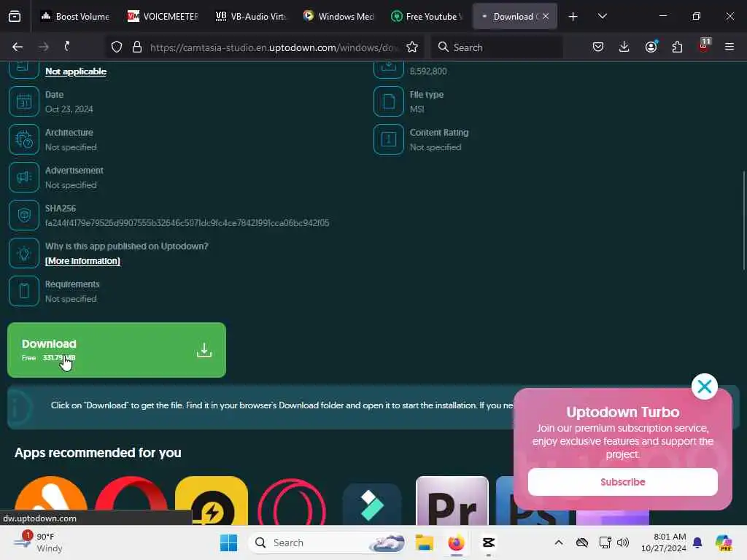Open the extensions puzzle icon
Screen dimensions: 747x560
click(677, 47)
